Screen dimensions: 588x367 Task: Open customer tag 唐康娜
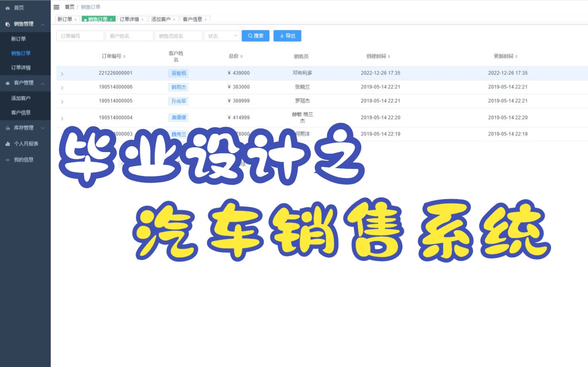point(178,117)
